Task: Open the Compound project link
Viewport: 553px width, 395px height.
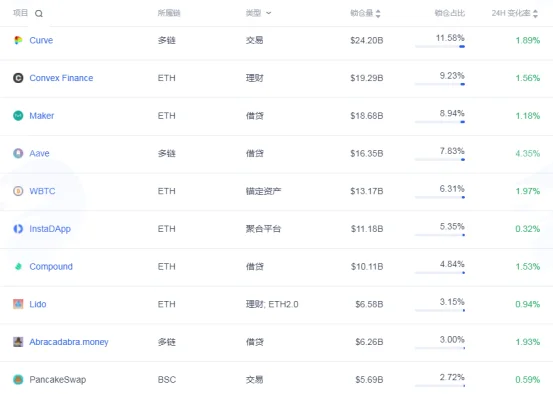Action: (x=51, y=267)
